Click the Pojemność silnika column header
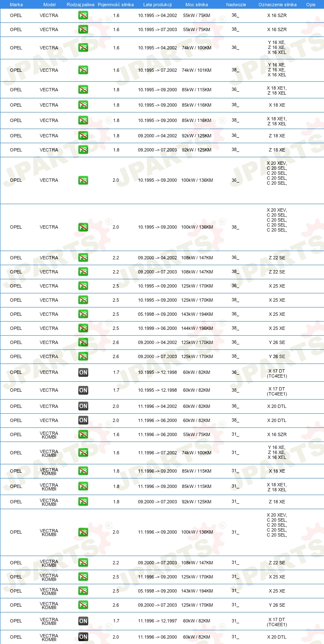This screenshot has height=644, width=324. 116,5
